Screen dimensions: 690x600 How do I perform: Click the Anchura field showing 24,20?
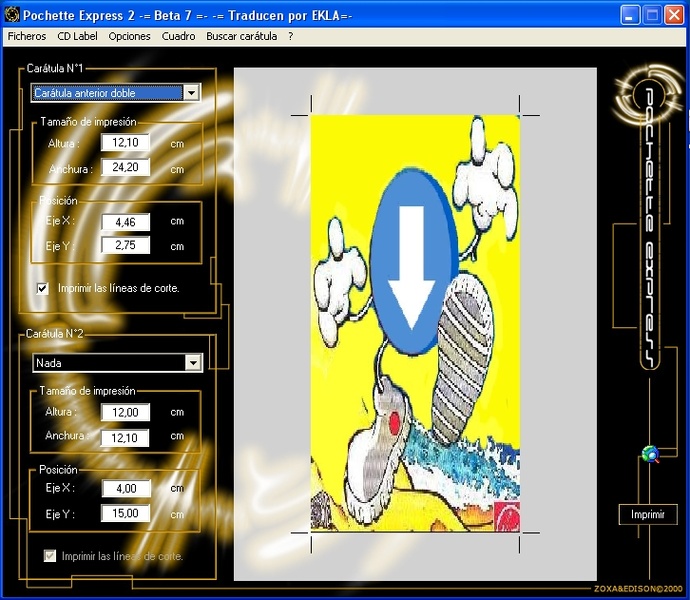coord(125,167)
